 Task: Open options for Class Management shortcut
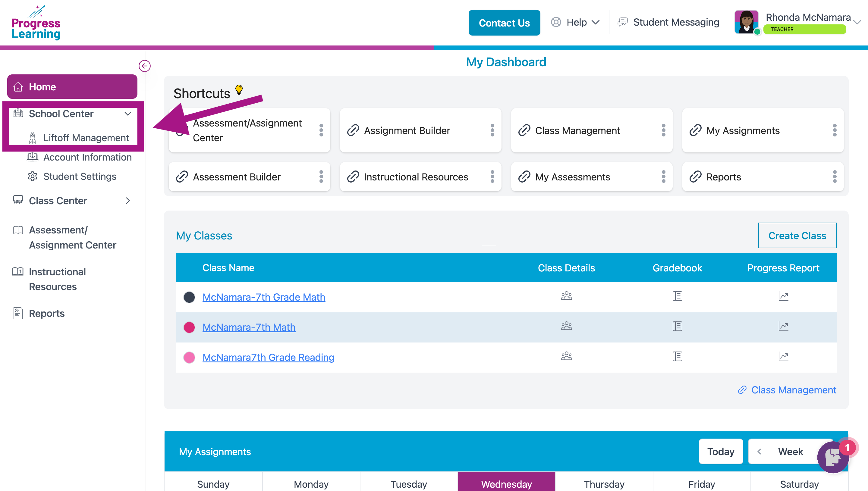click(x=663, y=130)
